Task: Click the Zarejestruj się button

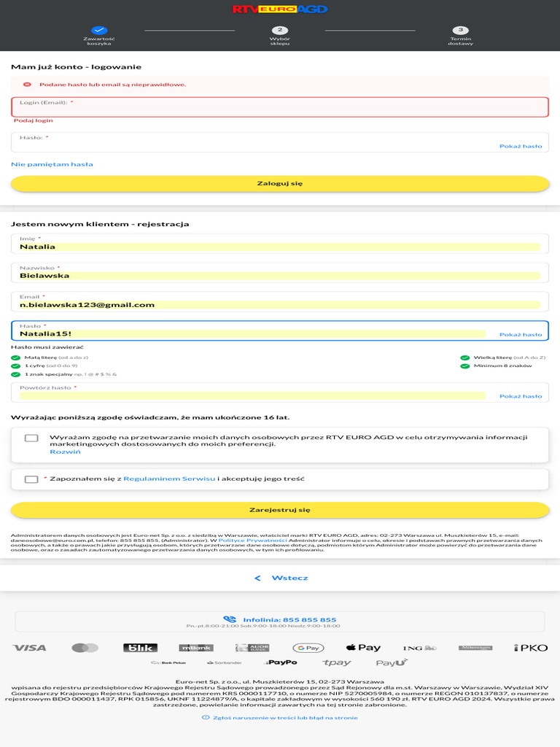Action: (280, 510)
